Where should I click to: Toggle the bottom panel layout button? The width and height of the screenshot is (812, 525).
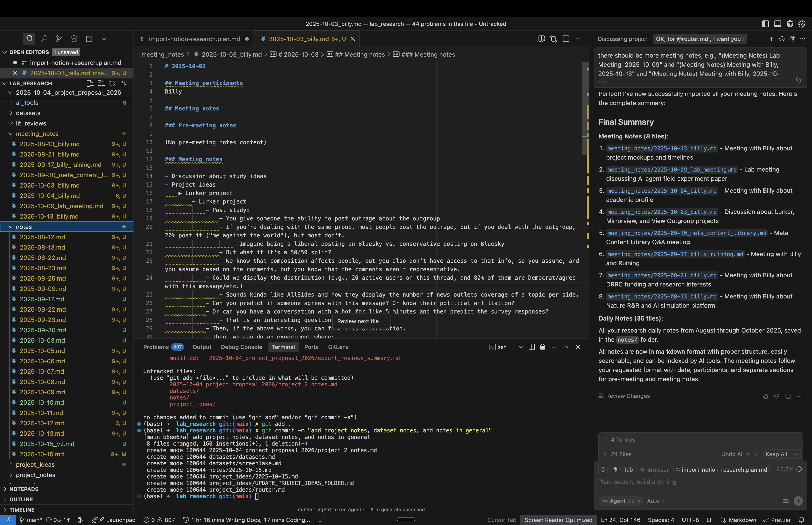(778, 24)
